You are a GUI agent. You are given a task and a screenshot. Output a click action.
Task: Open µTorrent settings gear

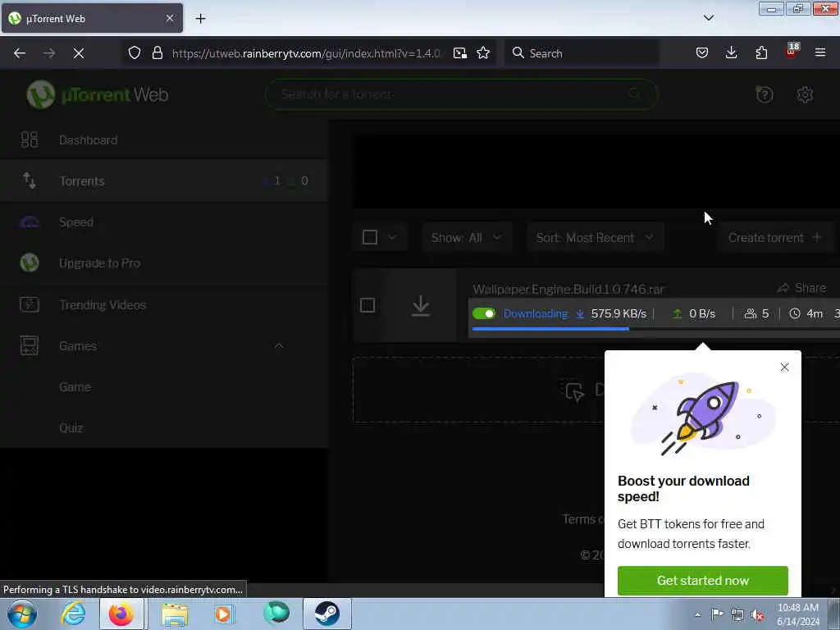(805, 94)
